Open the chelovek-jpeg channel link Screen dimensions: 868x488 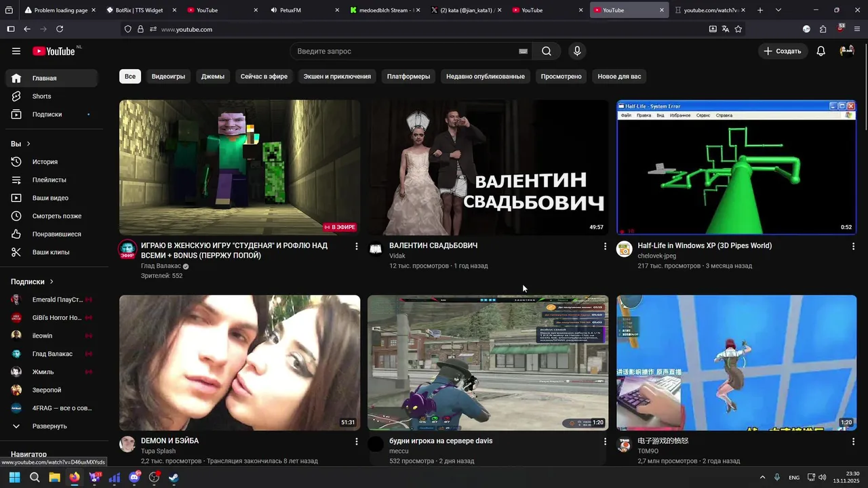click(657, 256)
